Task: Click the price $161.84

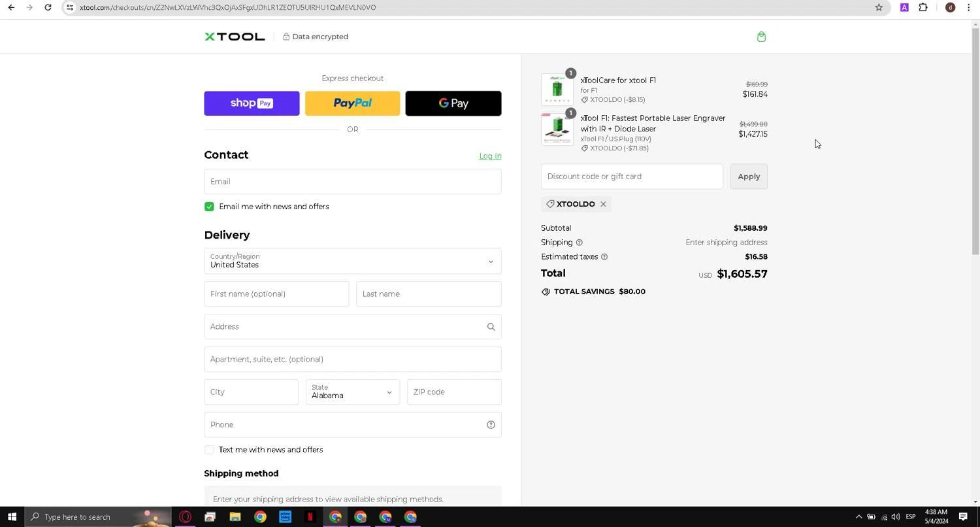Action: (755, 94)
